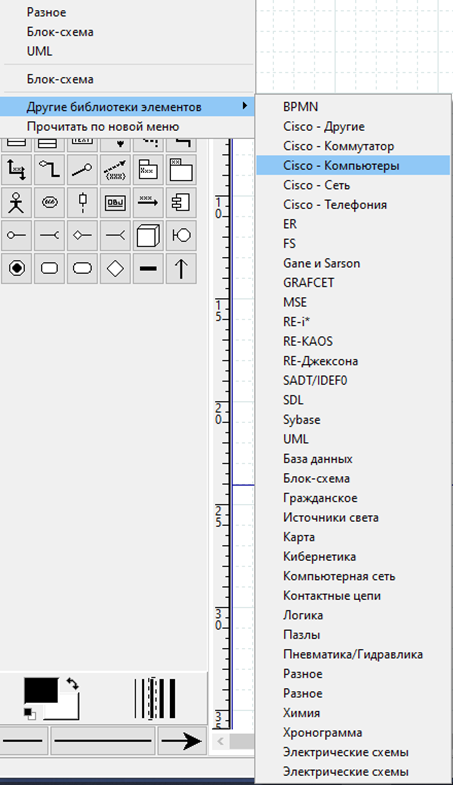Select Cisco - Коммутатор library
The width and height of the screenshot is (453, 785).
tap(353, 146)
